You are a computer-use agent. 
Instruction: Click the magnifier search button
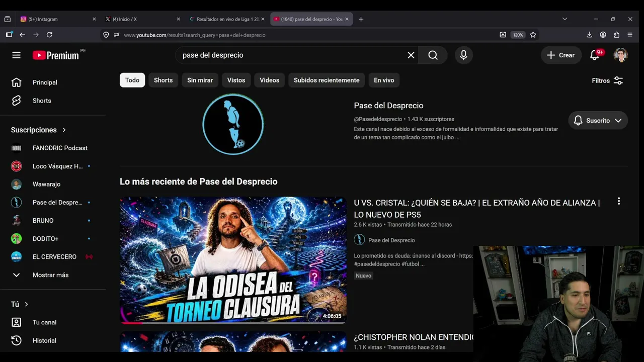tap(433, 55)
